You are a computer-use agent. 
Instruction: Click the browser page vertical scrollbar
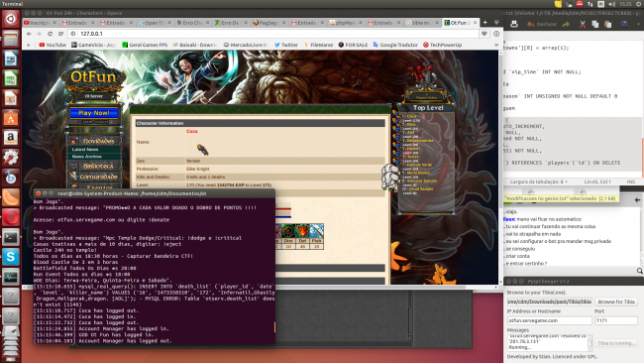[500, 167]
